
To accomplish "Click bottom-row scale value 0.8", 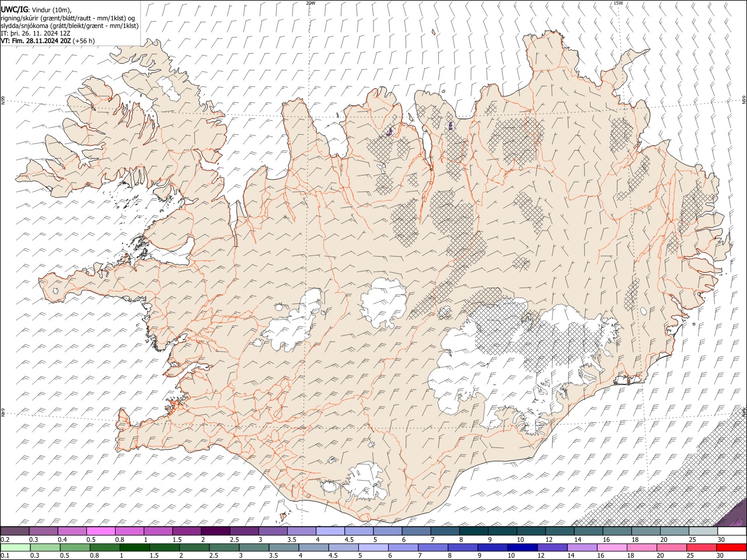I will coord(95,555).
